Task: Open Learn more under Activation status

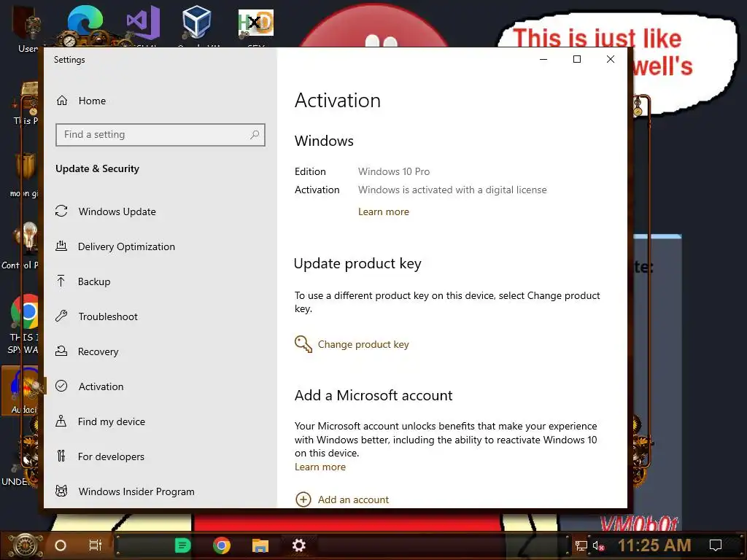Action: click(384, 212)
